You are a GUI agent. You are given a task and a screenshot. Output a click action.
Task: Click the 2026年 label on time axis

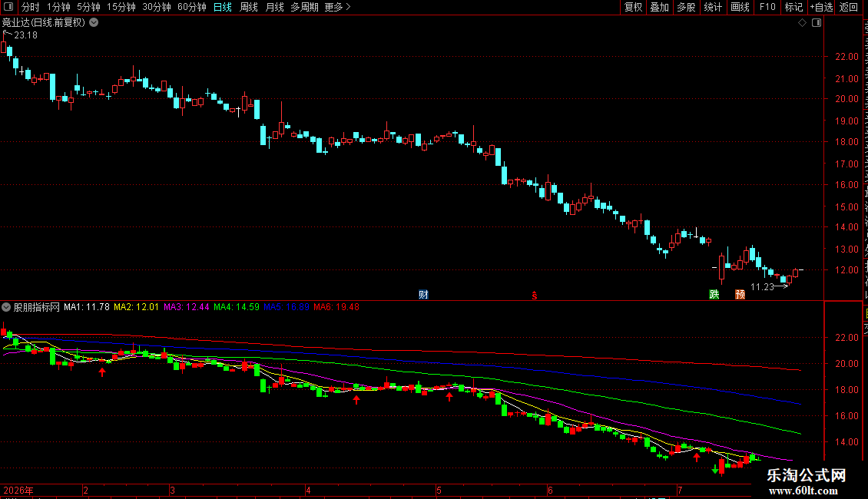click(18, 490)
